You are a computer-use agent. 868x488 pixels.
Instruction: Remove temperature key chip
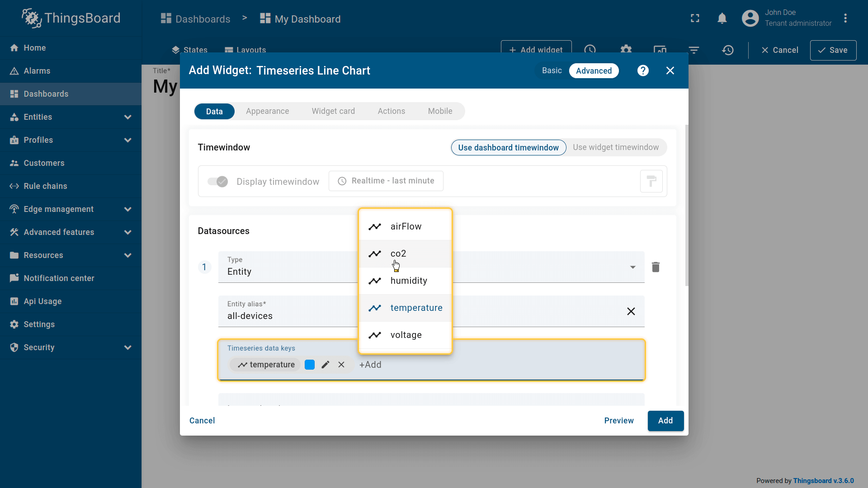coord(341,365)
